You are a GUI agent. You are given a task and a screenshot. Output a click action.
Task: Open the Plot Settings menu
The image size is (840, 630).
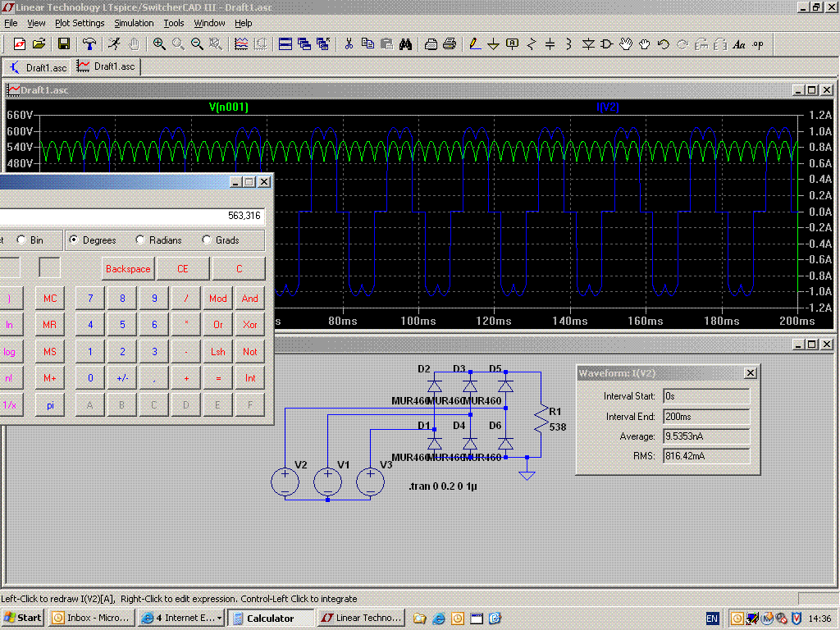point(80,23)
